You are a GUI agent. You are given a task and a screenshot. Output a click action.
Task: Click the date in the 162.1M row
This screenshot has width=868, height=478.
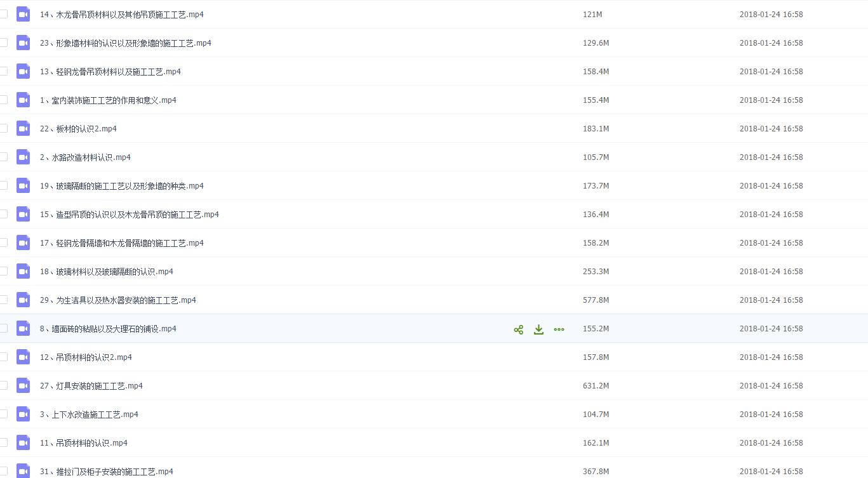771,442
